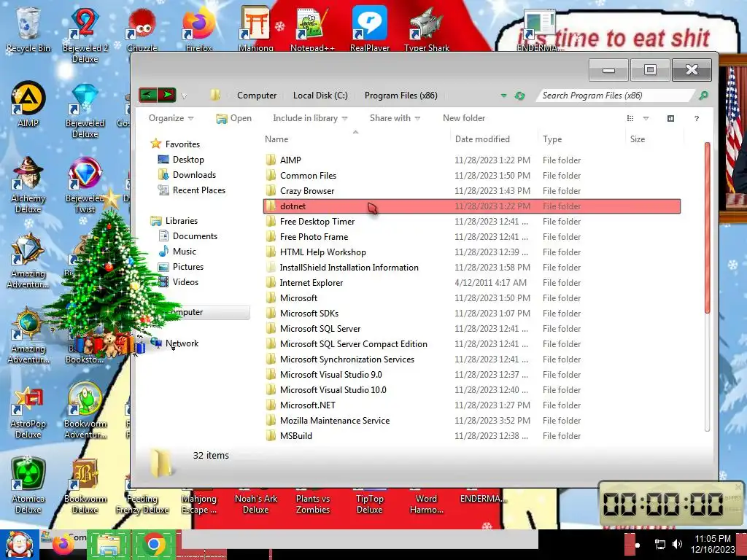Screen dimensions: 747x560
Task: Open Firefox from the taskbar
Action: tap(63, 545)
